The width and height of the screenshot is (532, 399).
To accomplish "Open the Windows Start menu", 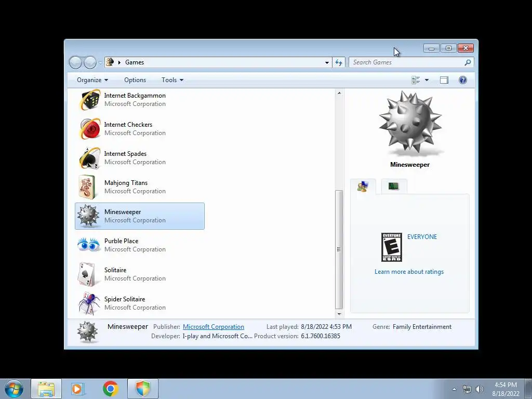I will tap(14, 389).
